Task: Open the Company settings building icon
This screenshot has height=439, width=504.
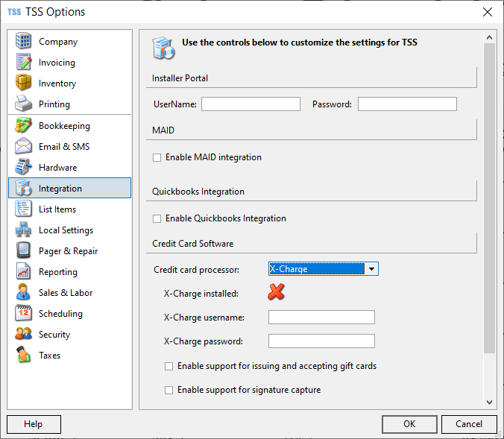Action: click(x=23, y=41)
